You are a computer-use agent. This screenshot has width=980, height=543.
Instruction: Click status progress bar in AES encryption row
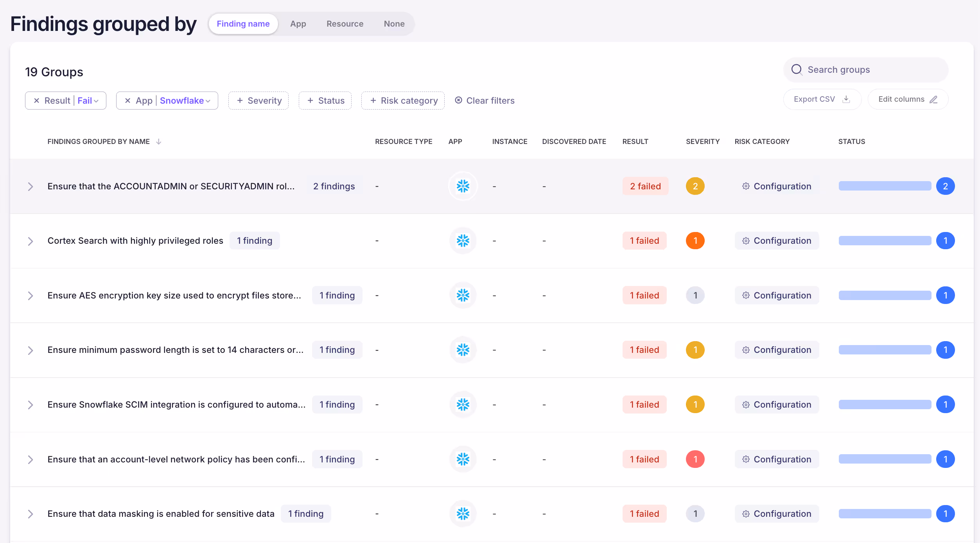(x=885, y=295)
